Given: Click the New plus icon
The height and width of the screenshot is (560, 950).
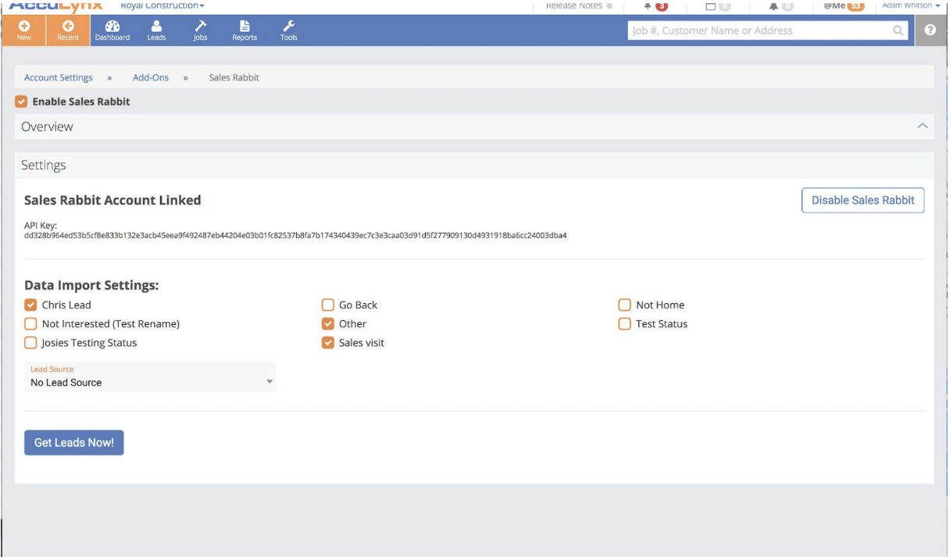Looking at the screenshot, I should pyautogui.click(x=23, y=26).
